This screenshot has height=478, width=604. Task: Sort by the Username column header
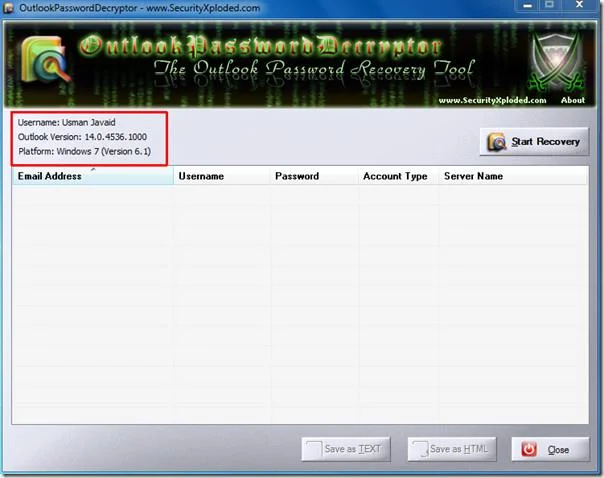click(221, 176)
